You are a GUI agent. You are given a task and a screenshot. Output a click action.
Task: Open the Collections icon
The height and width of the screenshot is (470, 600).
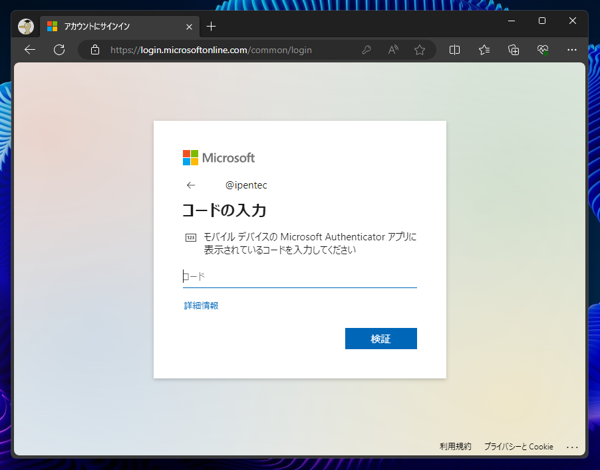click(x=513, y=50)
